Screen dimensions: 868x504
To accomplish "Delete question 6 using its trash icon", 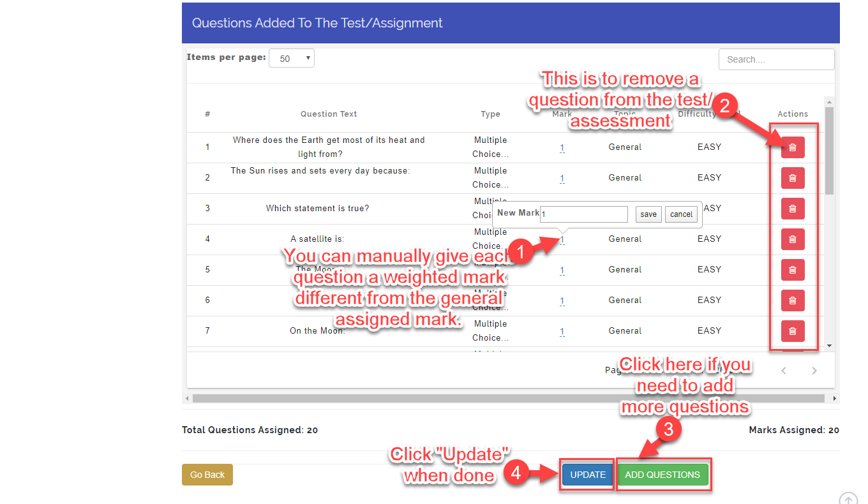I will [793, 300].
